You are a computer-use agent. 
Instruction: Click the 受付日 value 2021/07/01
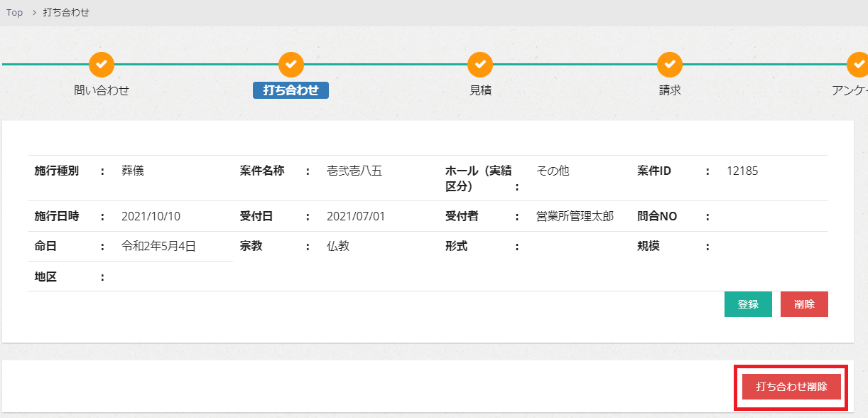(356, 216)
